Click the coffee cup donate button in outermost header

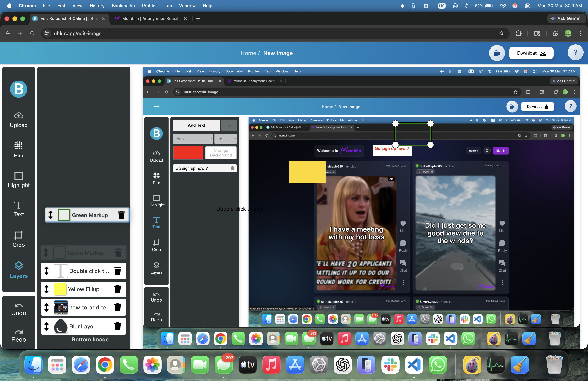coord(497,53)
